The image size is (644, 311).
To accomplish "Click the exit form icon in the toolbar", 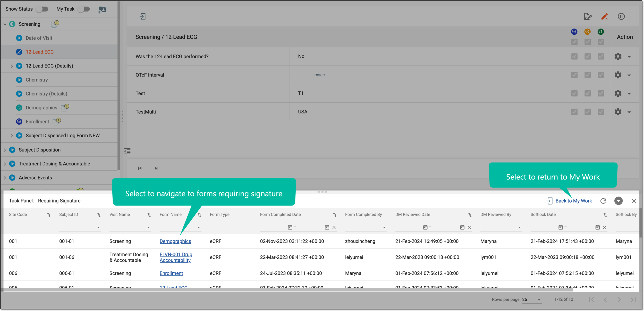I will [143, 16].
